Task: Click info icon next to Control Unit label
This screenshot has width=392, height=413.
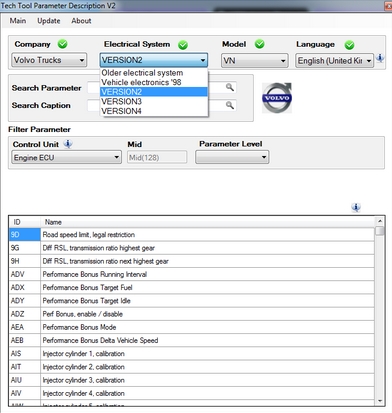Action: pyautogui.click(x=68, y=144)
